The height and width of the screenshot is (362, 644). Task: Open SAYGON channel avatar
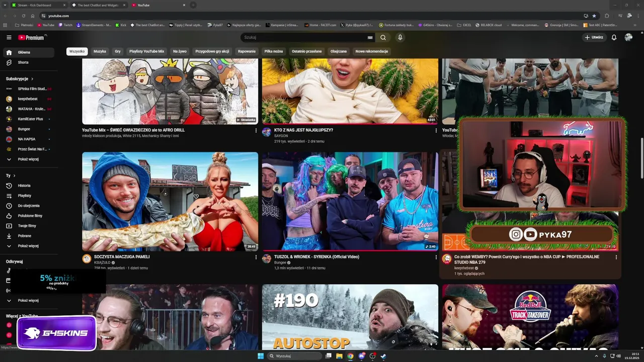pyautogui.click(x=266, y=132)
